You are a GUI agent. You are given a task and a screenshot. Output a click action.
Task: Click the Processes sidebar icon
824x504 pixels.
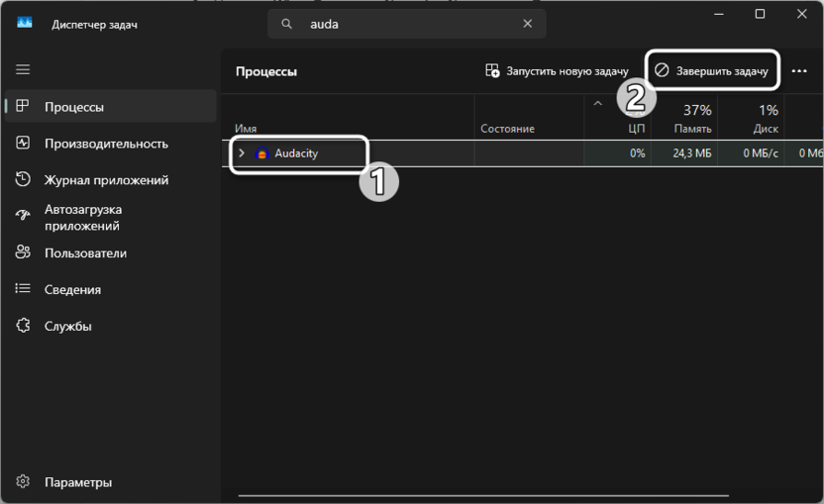click(x=23, y=107)
